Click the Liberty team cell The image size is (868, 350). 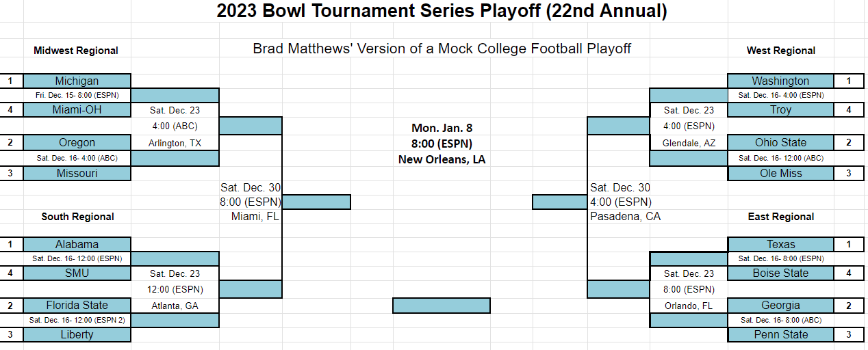click(77, 334)
